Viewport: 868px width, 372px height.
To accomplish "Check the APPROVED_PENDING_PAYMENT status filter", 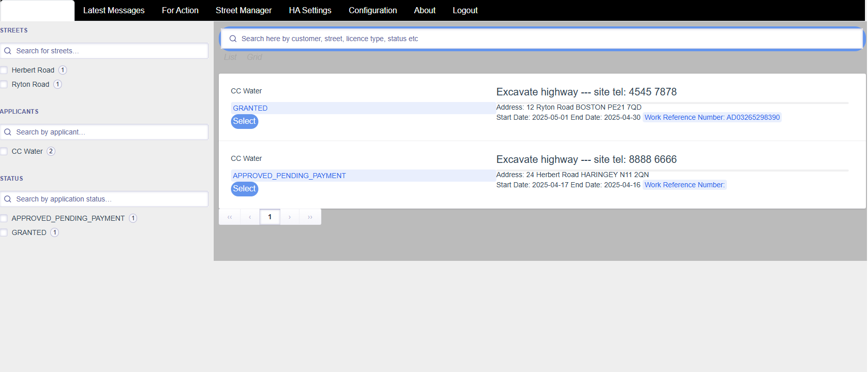I will point(4,218).
